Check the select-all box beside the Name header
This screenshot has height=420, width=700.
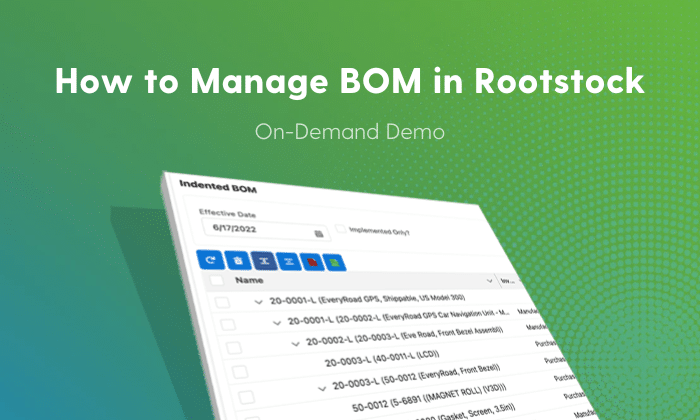coord(217,280)
